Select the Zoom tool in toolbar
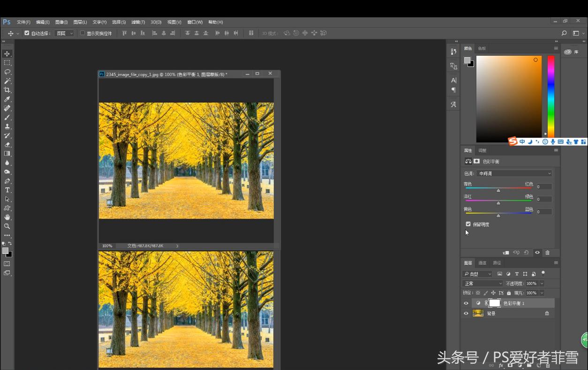Screen dimensions: 588x370 [x=7, y=226]
